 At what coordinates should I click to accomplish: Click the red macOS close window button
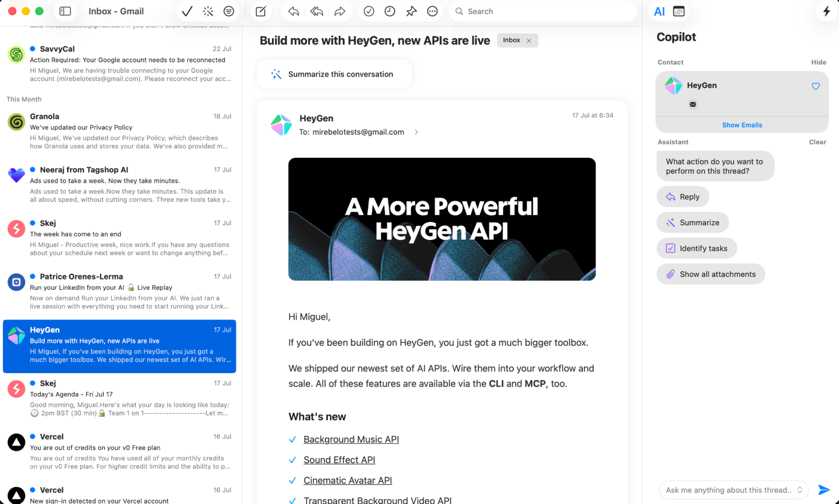point(12,11)
